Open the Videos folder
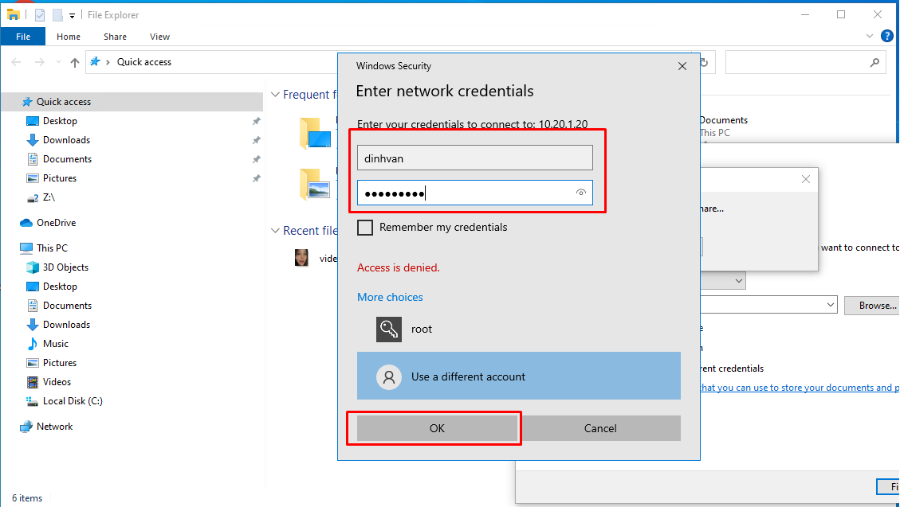 57,382
